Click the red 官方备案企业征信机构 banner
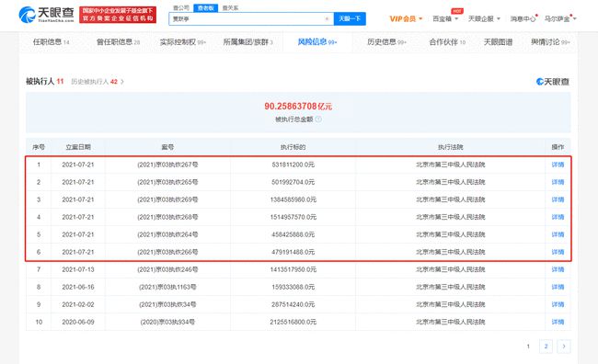 [x=118, y=15]
